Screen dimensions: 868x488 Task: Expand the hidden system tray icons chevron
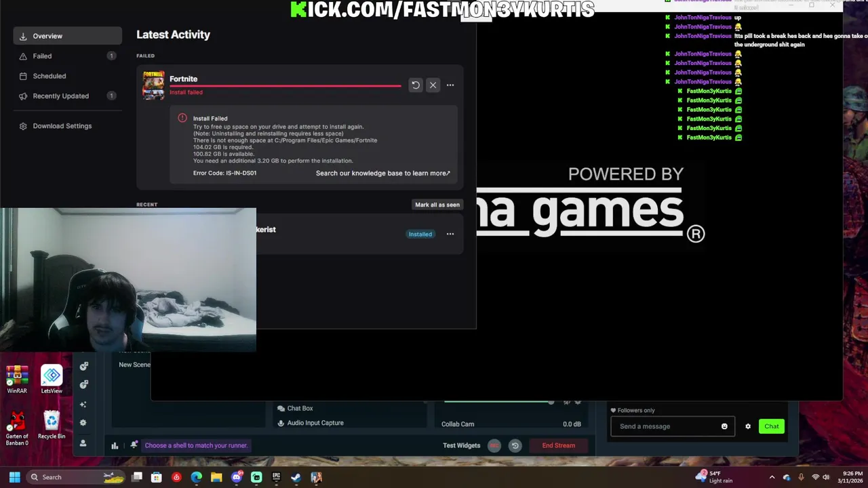tap(772, 477)
